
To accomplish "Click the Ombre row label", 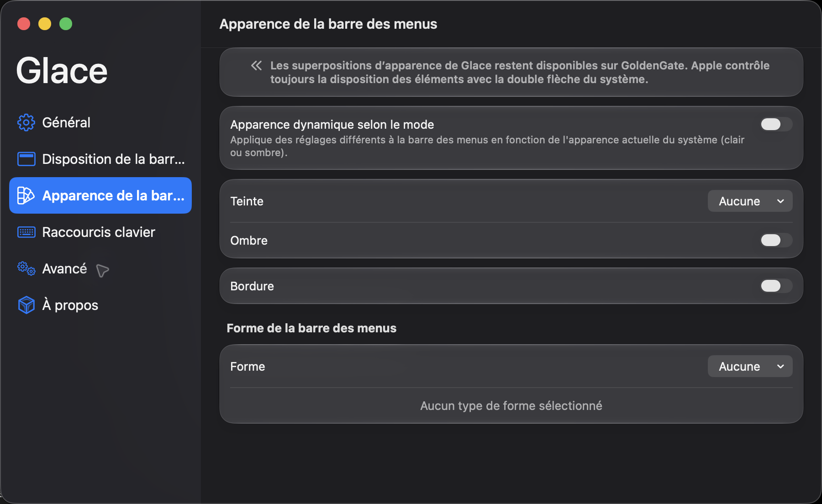I will (x=249, y=241).
